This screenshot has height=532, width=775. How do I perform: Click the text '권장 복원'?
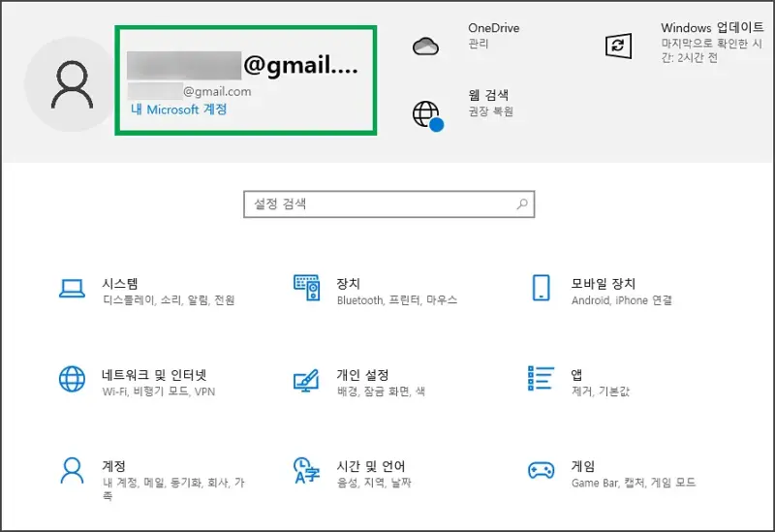491,111
